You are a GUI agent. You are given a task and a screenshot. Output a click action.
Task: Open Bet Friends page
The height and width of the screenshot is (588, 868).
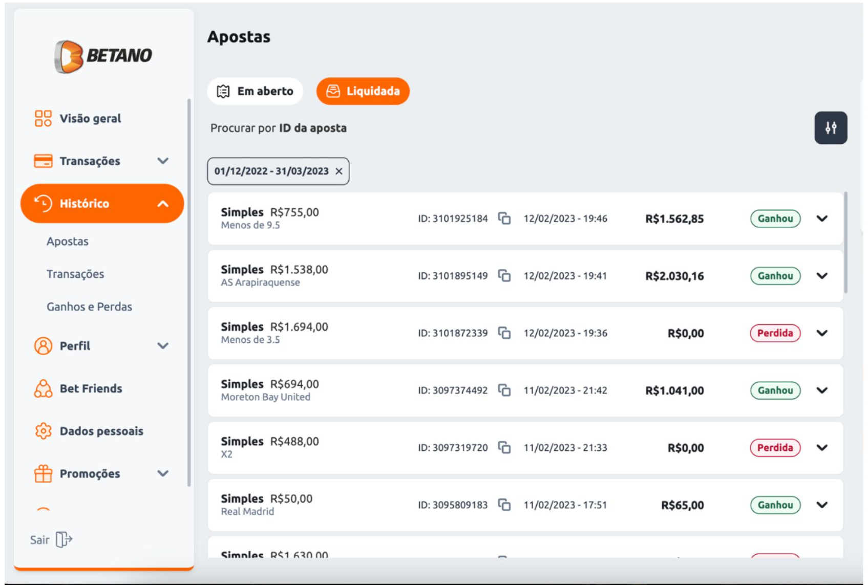91,388
